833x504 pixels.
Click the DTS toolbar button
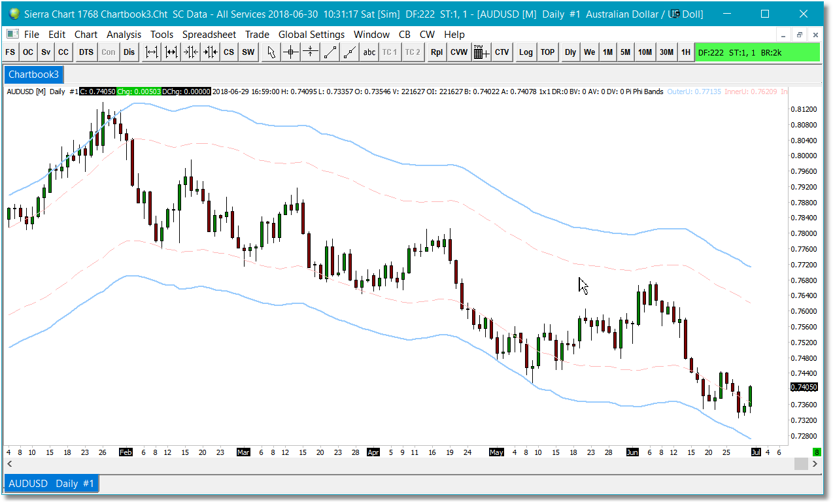(x=86, y=52)
